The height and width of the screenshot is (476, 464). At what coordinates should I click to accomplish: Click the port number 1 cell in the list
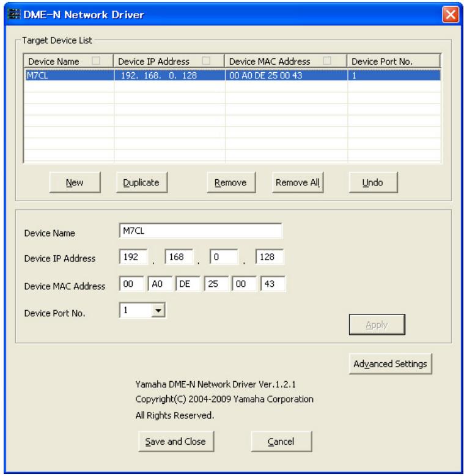pos(394,75)
